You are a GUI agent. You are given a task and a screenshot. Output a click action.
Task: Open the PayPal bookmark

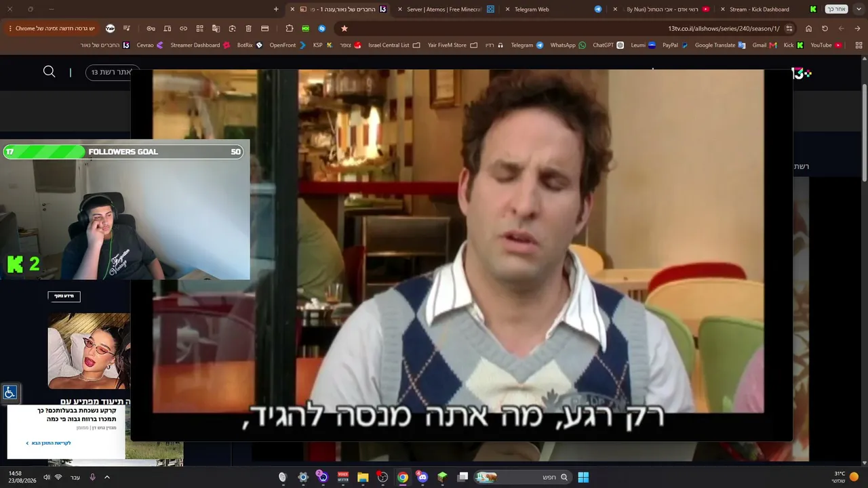(x=675, y=45)
